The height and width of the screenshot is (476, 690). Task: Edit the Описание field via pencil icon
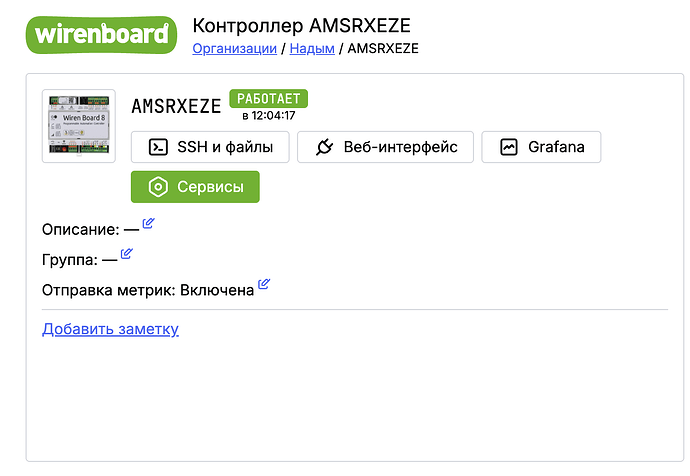(x=148, y=223)
